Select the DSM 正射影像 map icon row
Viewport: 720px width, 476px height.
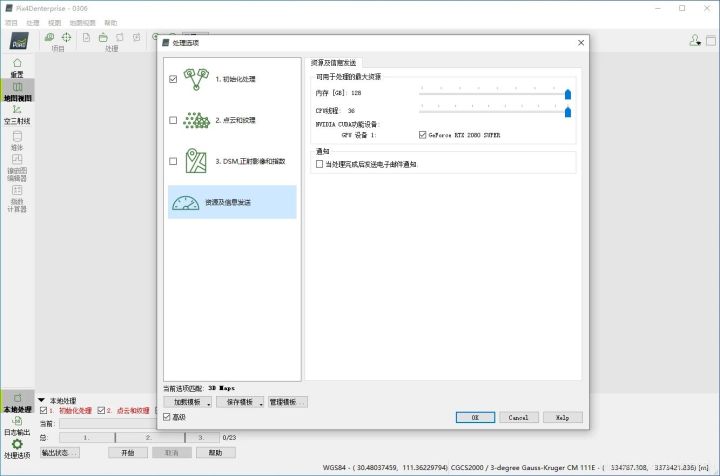(232, 161)
